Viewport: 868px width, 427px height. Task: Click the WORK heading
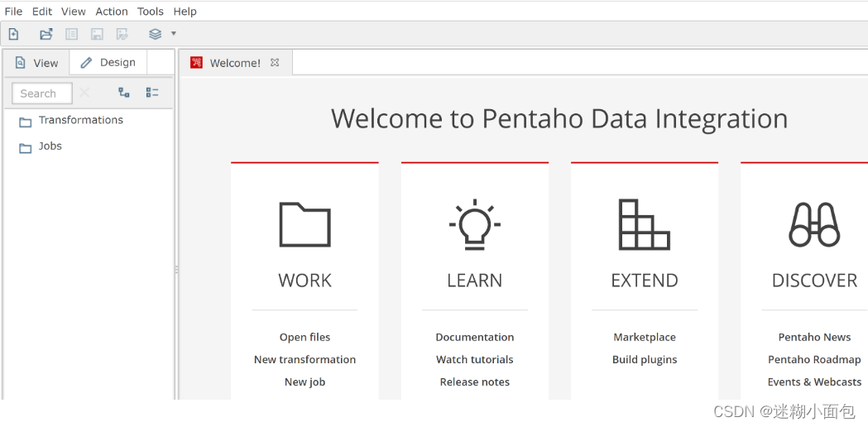[x=305, y=281]
